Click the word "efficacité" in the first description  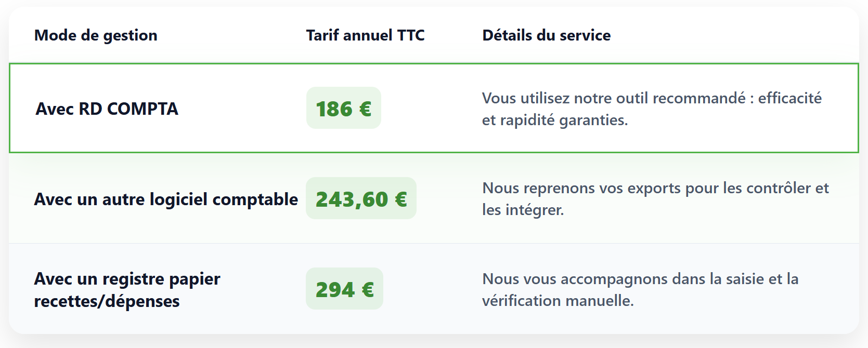[x=789, y=98]
